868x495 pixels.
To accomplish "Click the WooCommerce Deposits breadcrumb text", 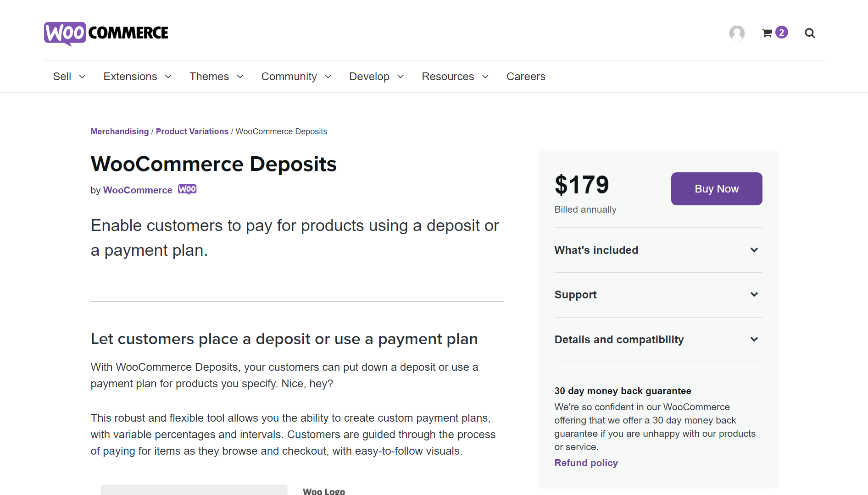I will [x=281, y=132].
